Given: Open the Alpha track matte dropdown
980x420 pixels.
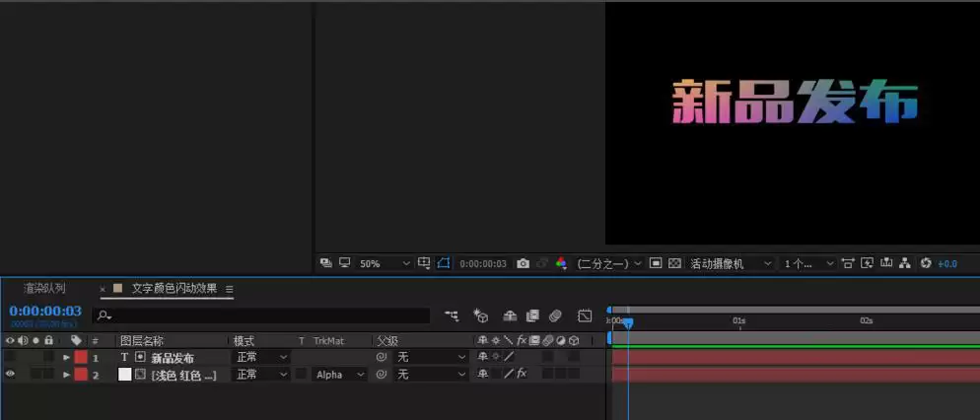Looking at the screenshot, I should coord(340,375).
